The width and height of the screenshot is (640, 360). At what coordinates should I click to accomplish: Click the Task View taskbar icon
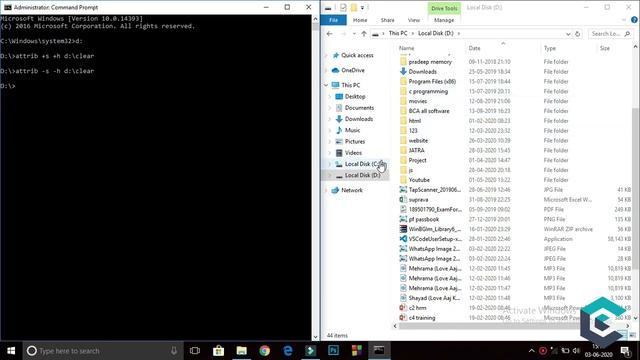pos(195,351)
